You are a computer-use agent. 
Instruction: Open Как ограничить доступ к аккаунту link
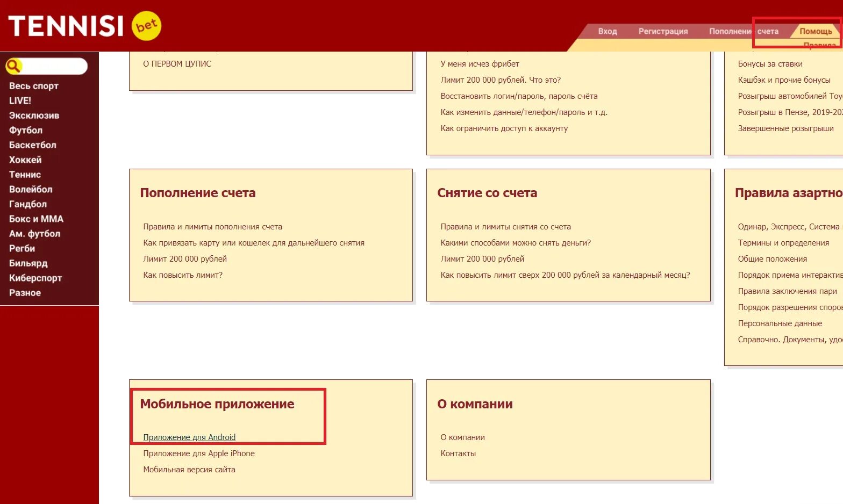tap(504, 128)
